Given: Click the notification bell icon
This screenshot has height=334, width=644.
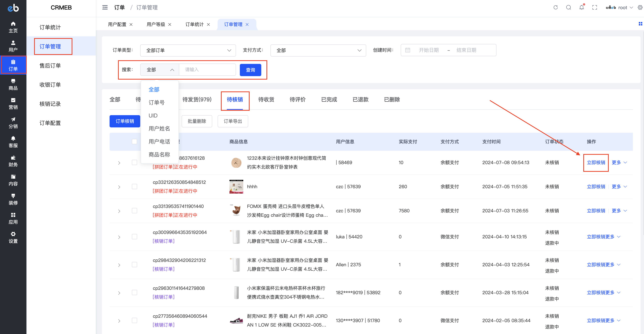Looking at the screenshot, I should [582, 7].
